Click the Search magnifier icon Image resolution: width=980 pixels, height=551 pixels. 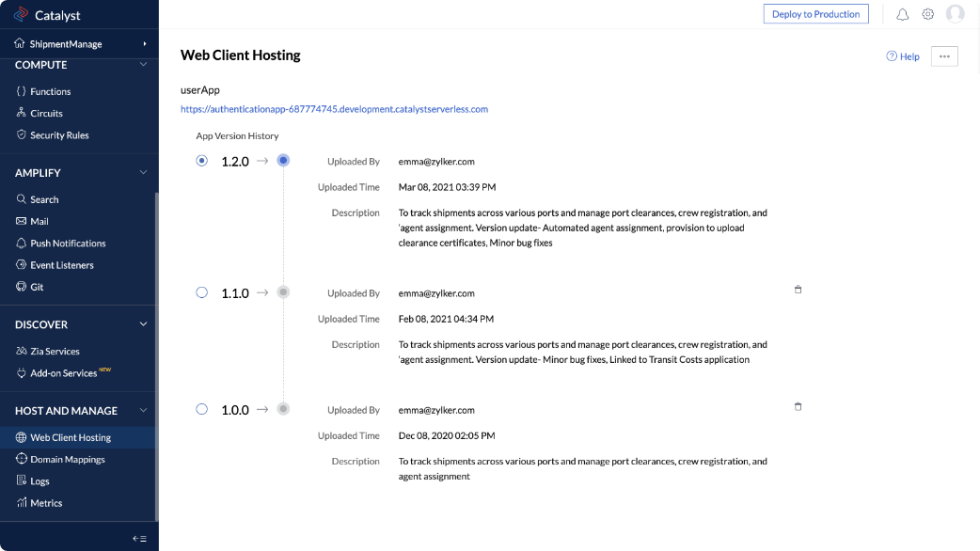[x=22, y=198]
